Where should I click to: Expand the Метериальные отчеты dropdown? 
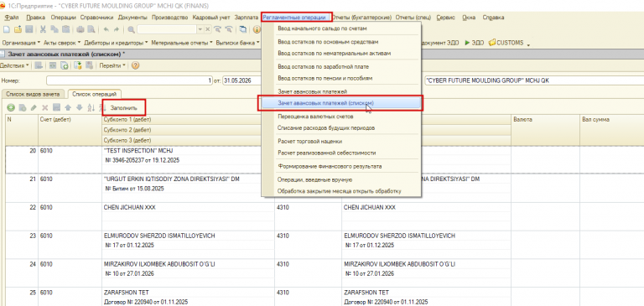182,42
